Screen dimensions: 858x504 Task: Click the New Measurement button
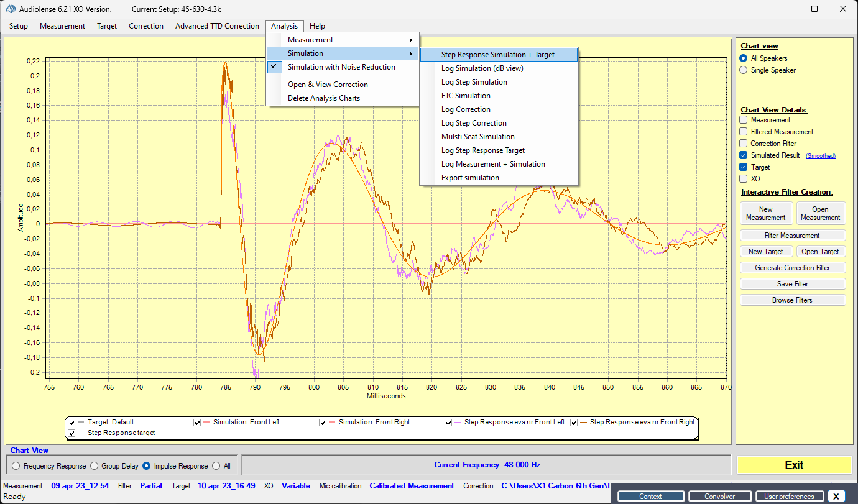[766, 214]
